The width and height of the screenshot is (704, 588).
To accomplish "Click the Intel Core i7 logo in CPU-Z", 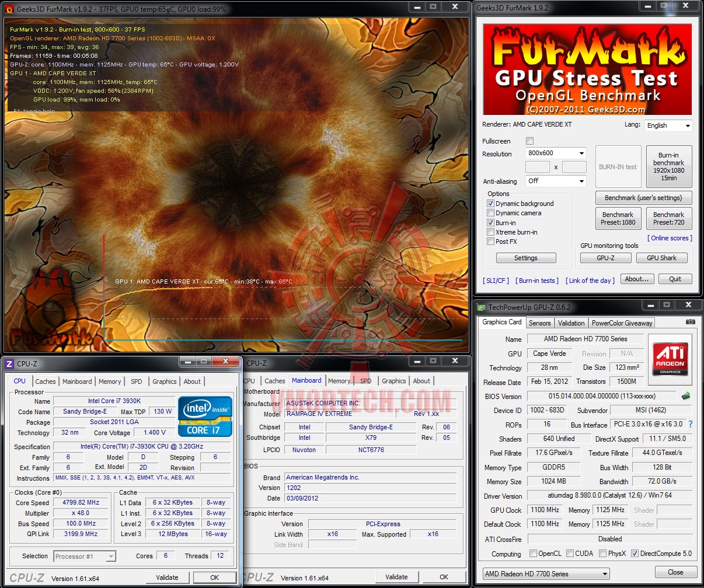I will (x=205, y=416).
